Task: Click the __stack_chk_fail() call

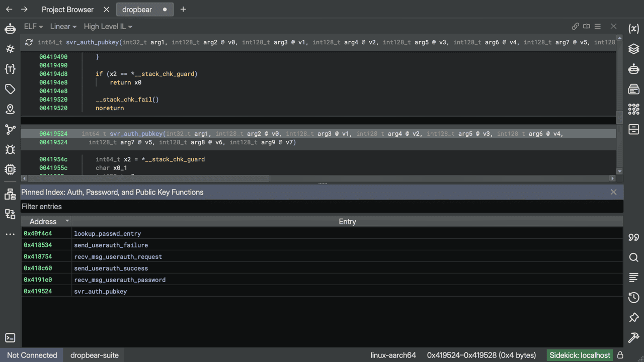Action: tap(127, 100)
